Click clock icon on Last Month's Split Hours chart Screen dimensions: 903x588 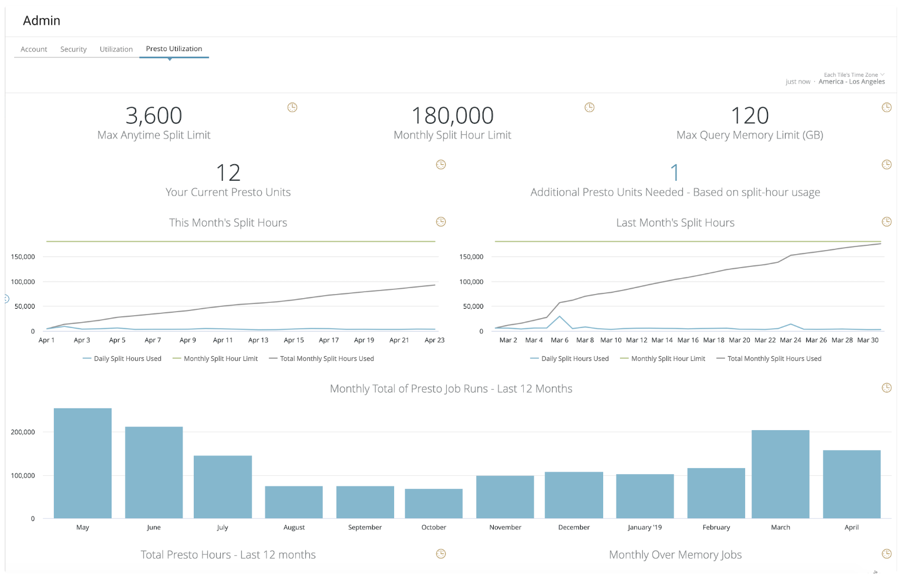point(887,222)
